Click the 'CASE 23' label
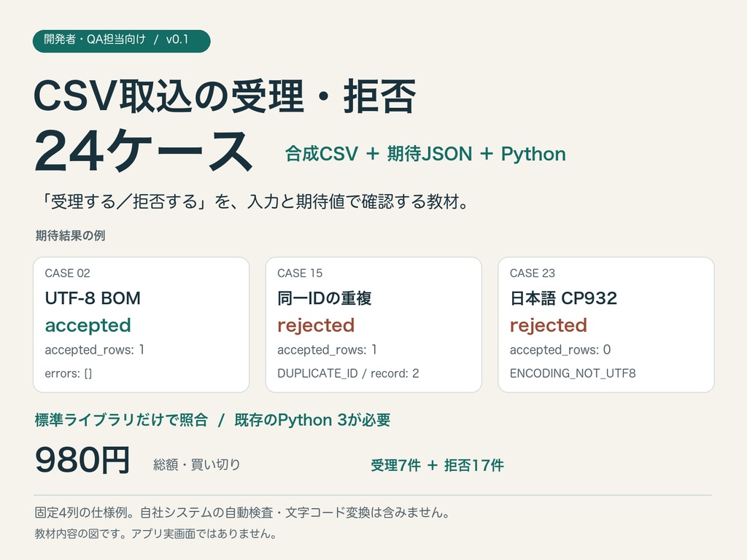 coord(532,273)
